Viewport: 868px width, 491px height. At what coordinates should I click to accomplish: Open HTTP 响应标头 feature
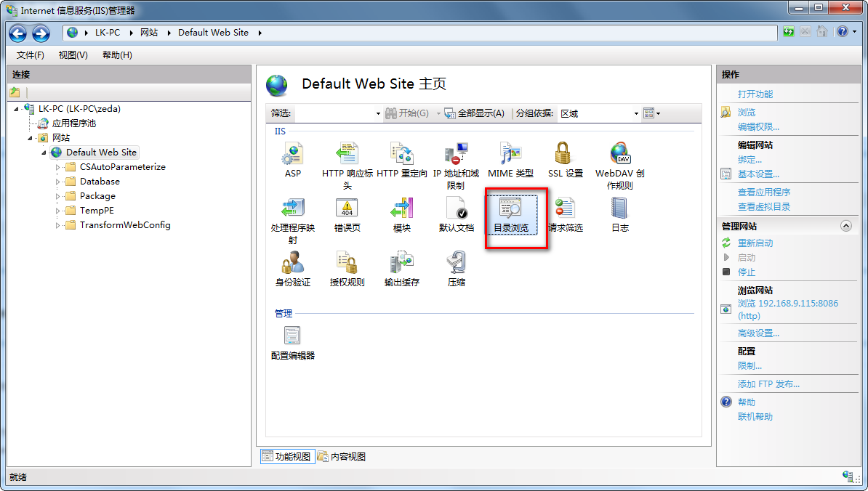[x=347, y=166]
